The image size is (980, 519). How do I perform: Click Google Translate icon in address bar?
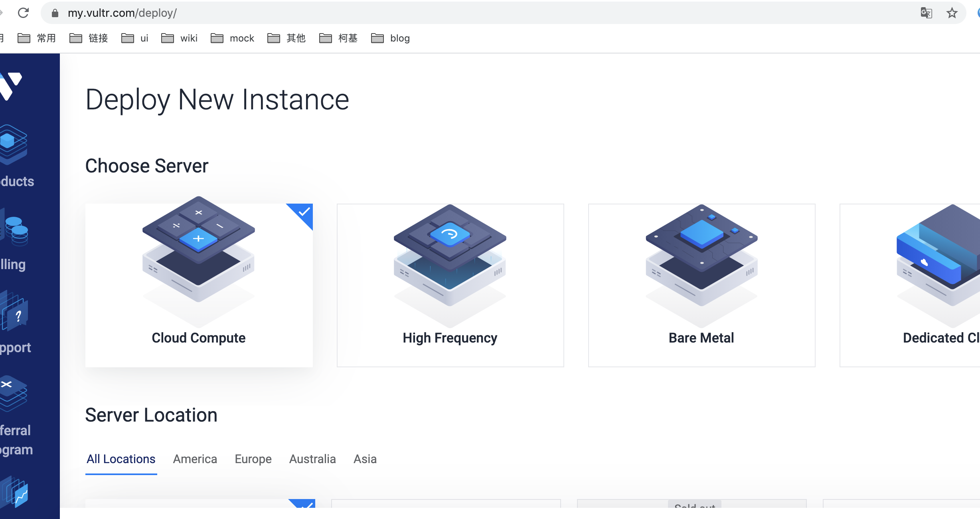click(926, 13)
